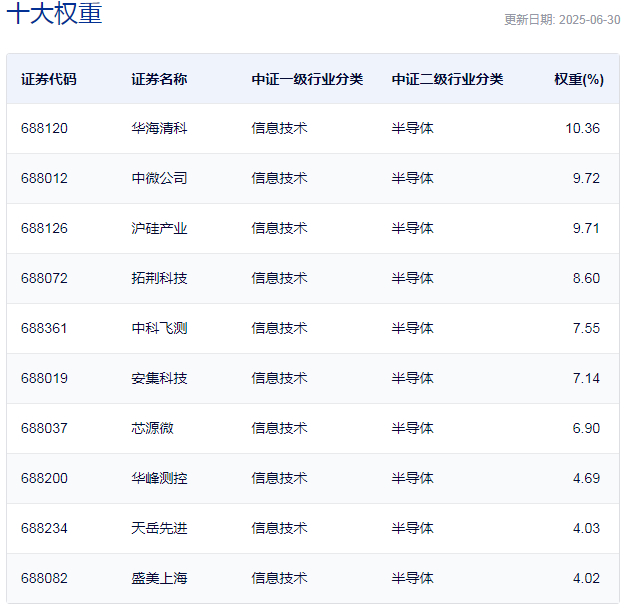
Task: Click the update date 2025-06-30
Action: (589, 20)
